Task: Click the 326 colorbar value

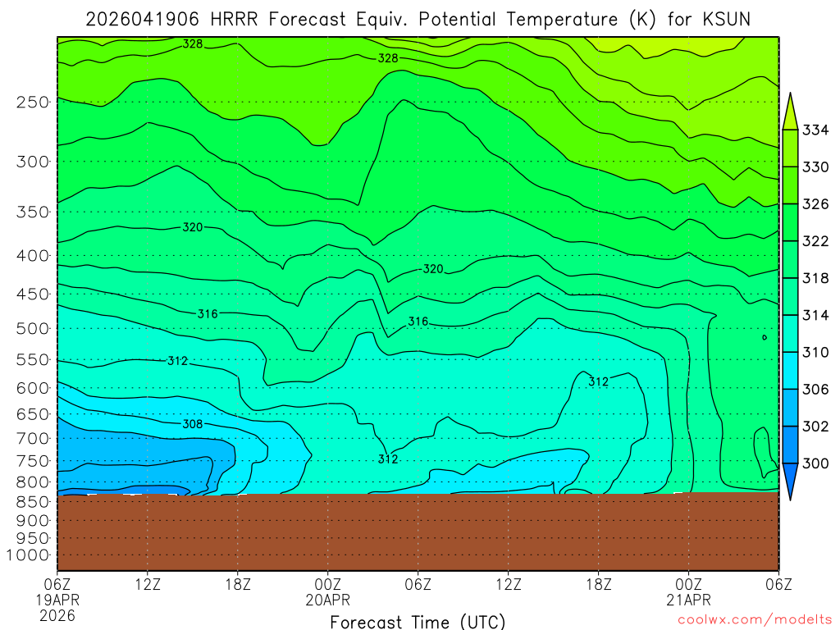Action: coord(815,204)
